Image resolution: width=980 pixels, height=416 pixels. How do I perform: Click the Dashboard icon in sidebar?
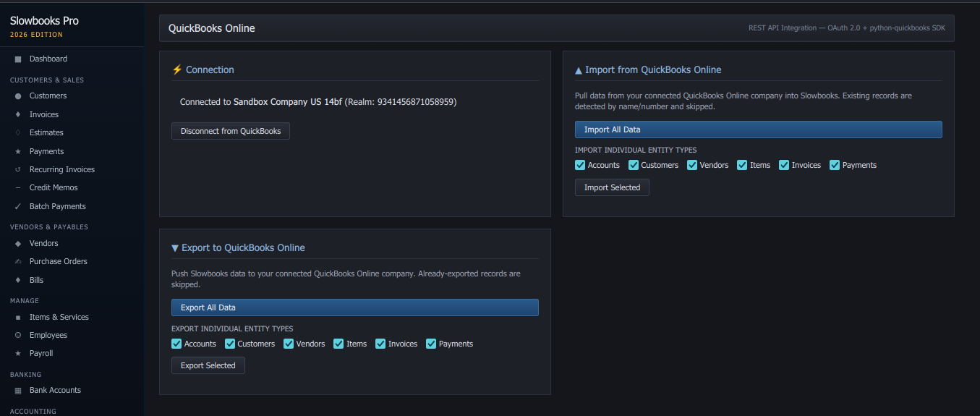pyautogui.click(x=18, y=59)
